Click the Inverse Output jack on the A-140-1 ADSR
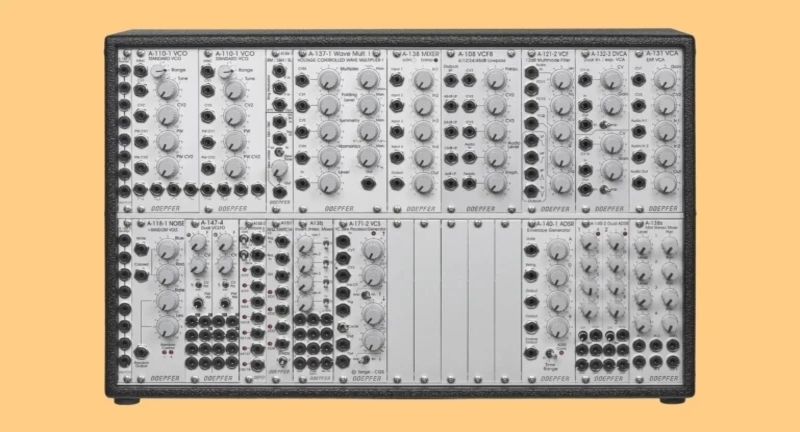 point(532,352)
